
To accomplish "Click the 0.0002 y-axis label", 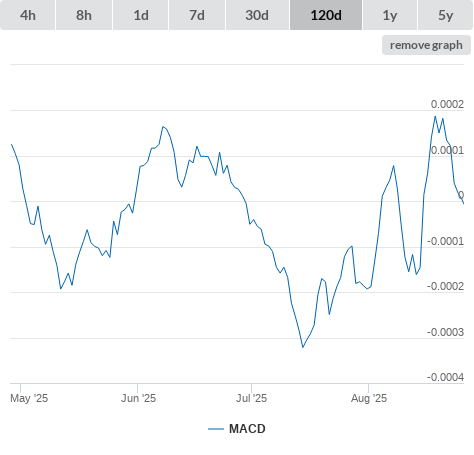I will coord(447,104).
